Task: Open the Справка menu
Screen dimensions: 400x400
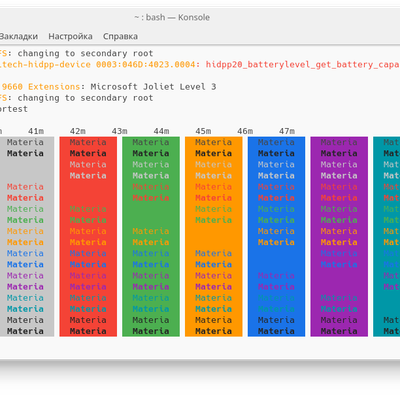Action: [120, 36]
